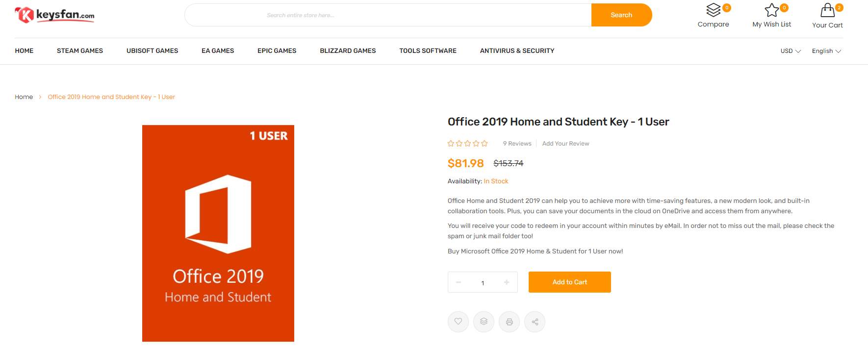The height and width of the screenshot is (349, 868).
Task: Open the Compare list icon
Action: [714, 10]
